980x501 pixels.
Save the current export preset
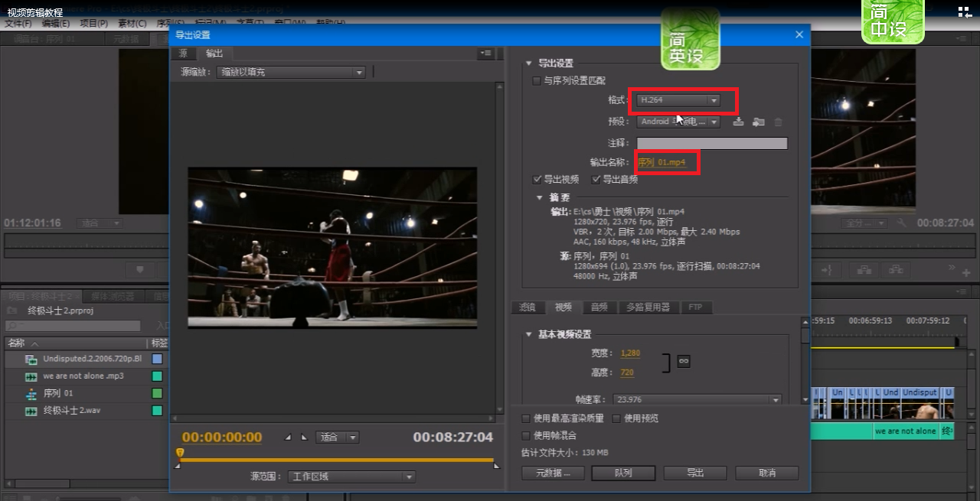738,122
